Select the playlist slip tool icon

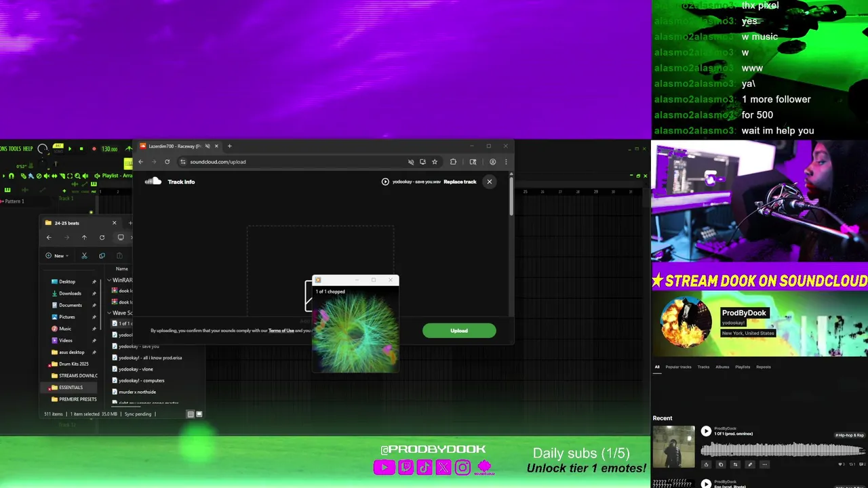(x=54, y=176)
